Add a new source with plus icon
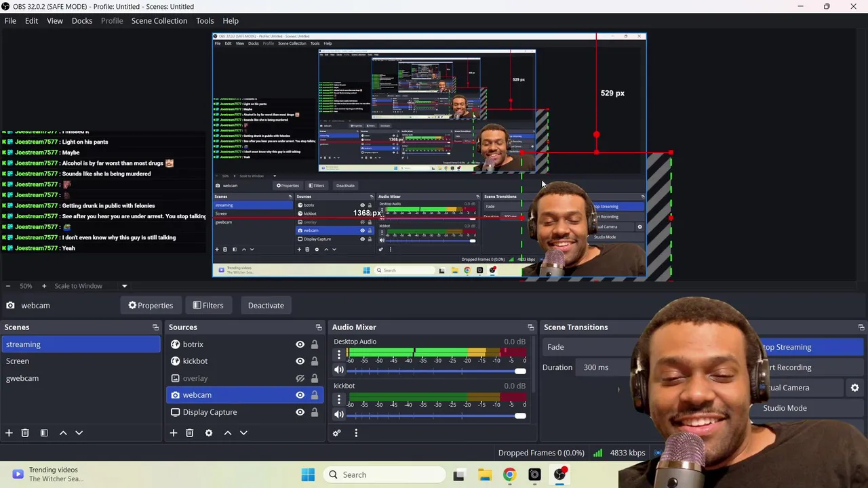This screenshot has width=868, height=488. pos(173,432)
